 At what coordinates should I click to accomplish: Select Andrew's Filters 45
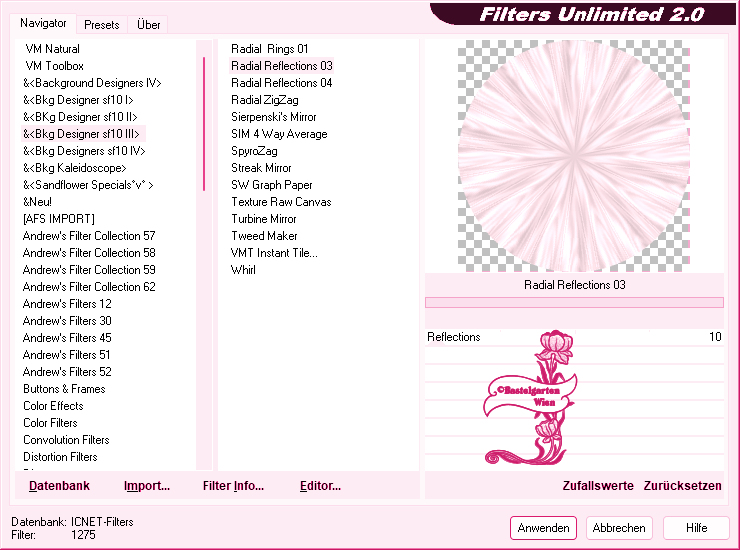point(67,338)
